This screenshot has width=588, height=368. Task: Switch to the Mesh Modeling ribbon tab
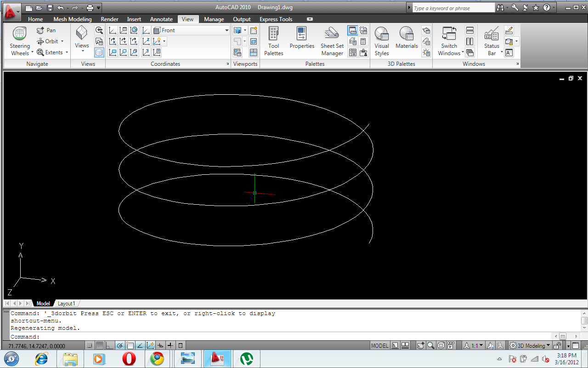(72, 19)
